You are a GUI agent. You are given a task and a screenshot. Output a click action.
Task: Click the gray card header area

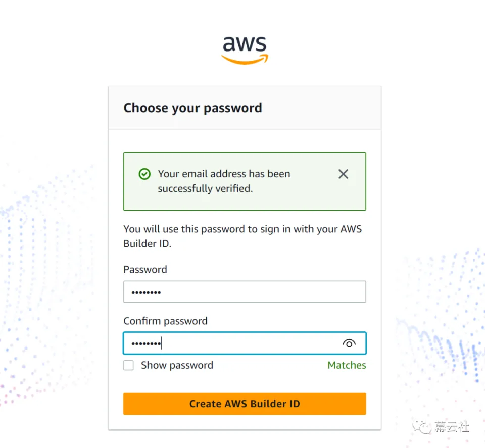[322, 108]
